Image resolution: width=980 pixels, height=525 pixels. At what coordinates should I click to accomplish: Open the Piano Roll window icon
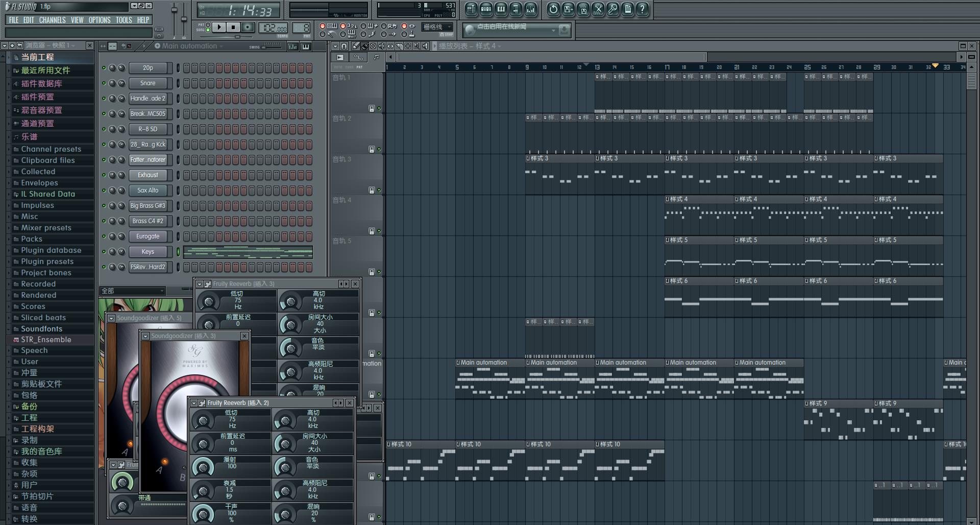coord(501,9)
